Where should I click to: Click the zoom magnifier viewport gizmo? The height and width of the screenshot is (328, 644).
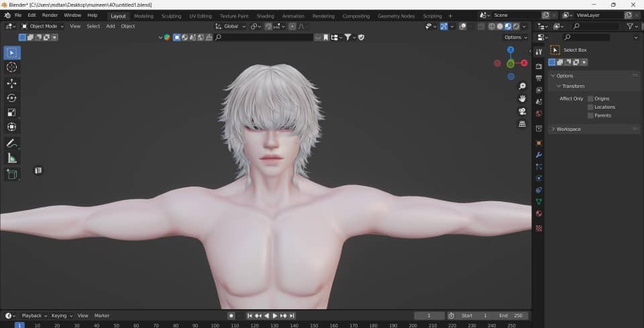[x=522, y=86]
